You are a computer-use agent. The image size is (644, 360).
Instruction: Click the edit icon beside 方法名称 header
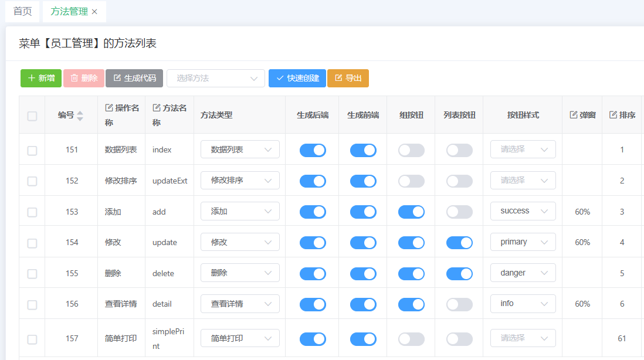click(x=156, y=108)
